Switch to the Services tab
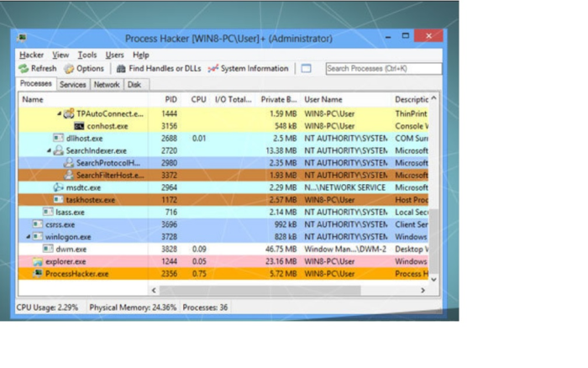Screen dimensions: 588x368 [73, 84]
